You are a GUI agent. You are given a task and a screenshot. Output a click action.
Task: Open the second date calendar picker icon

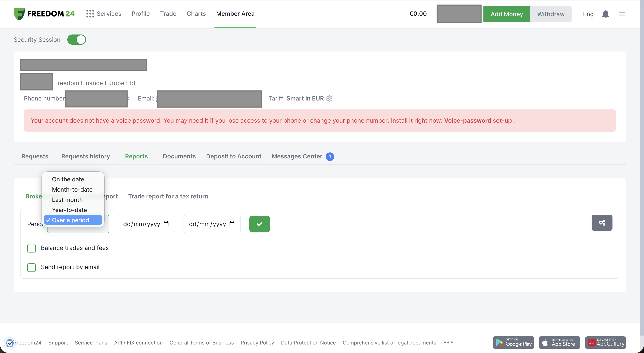[232, 224]
